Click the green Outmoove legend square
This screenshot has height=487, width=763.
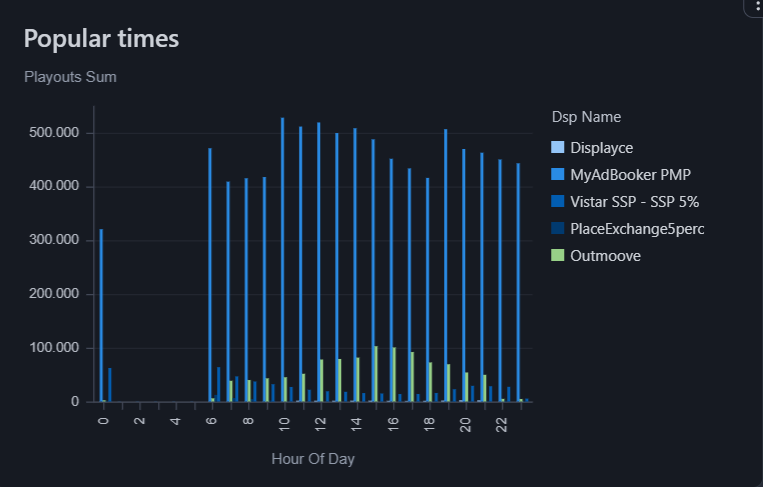[558, 256]
